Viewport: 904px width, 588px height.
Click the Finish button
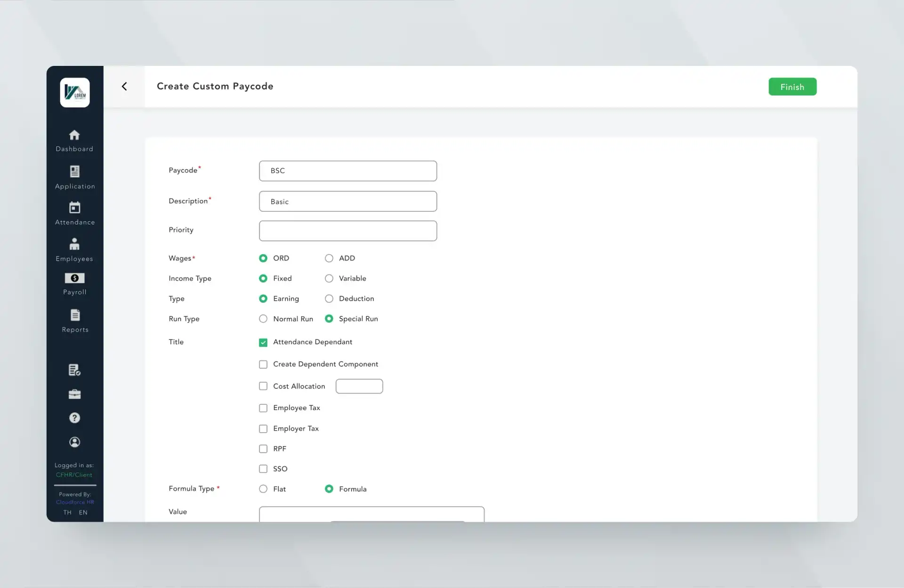(x=792, y=86)
